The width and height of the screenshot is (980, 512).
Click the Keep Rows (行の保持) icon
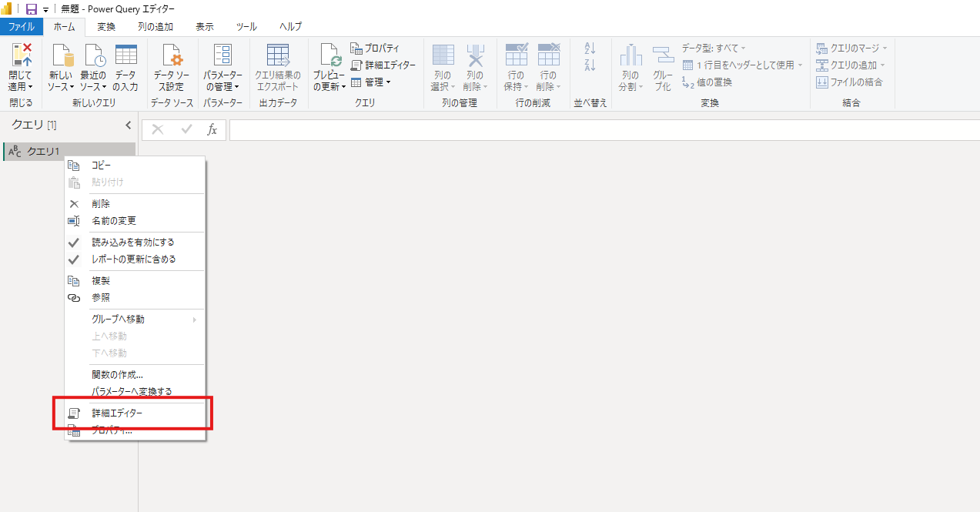[x=516, y=56]
